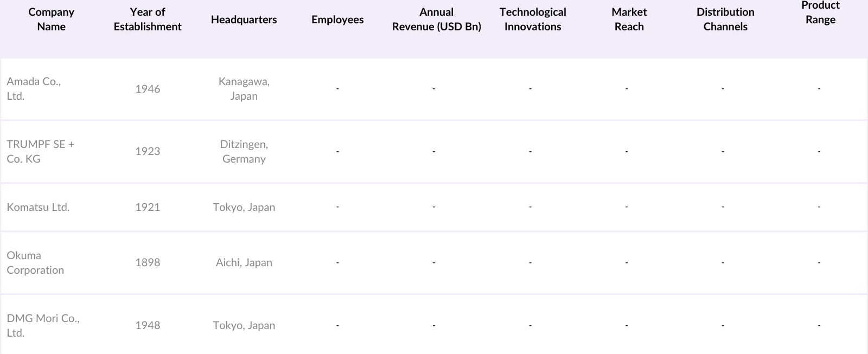This screenshot has height=354, width=868.
Task: Click the Kanagawa, Japan headquarters cell
Action: 244,88
